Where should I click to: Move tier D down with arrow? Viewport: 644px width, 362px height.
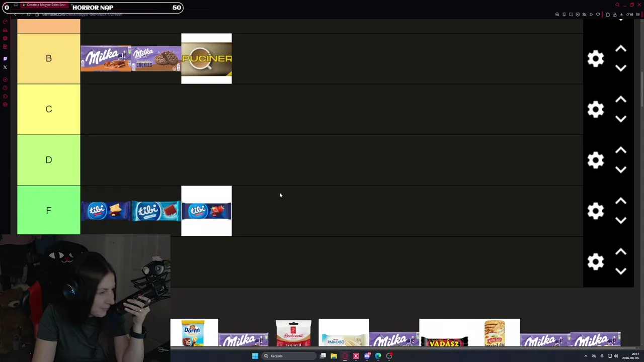click(x=621, y=170)
